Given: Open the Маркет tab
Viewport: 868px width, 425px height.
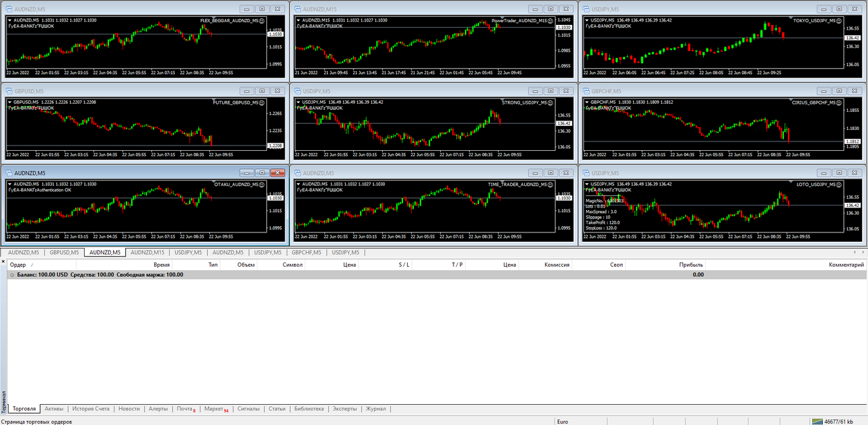Looking at the screenshot, I should coord(216,409).
